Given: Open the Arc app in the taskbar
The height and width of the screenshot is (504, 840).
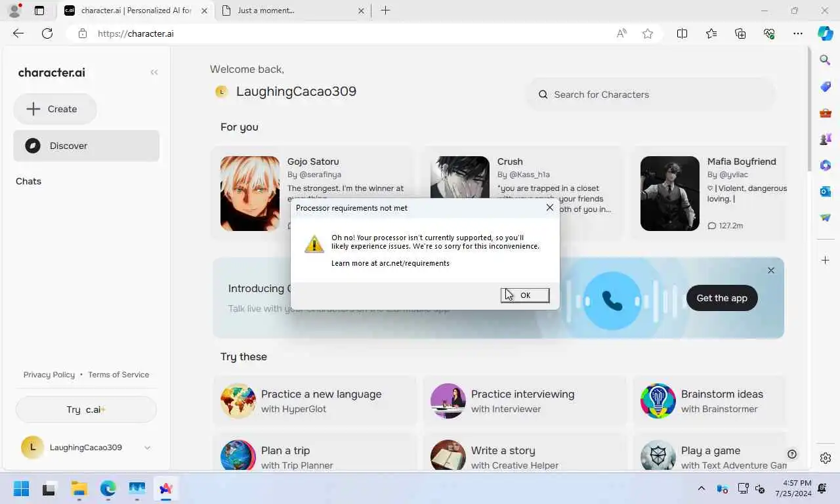Looking at the screenshot, I should (x=165, y=489).
